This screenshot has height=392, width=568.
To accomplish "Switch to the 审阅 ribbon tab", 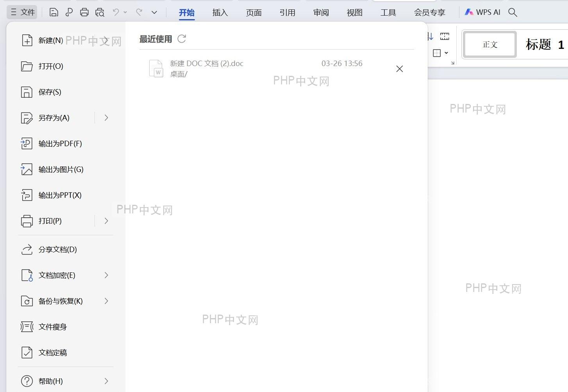I will (321, 13).
